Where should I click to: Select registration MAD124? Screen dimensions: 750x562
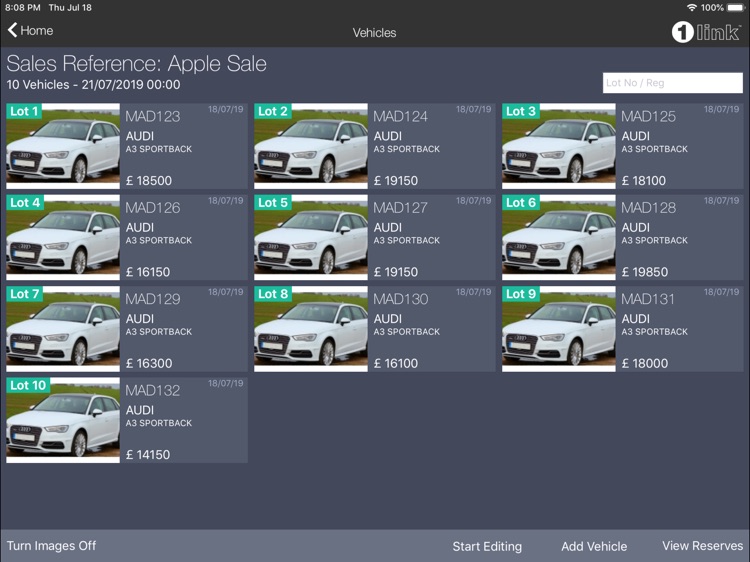400,116
